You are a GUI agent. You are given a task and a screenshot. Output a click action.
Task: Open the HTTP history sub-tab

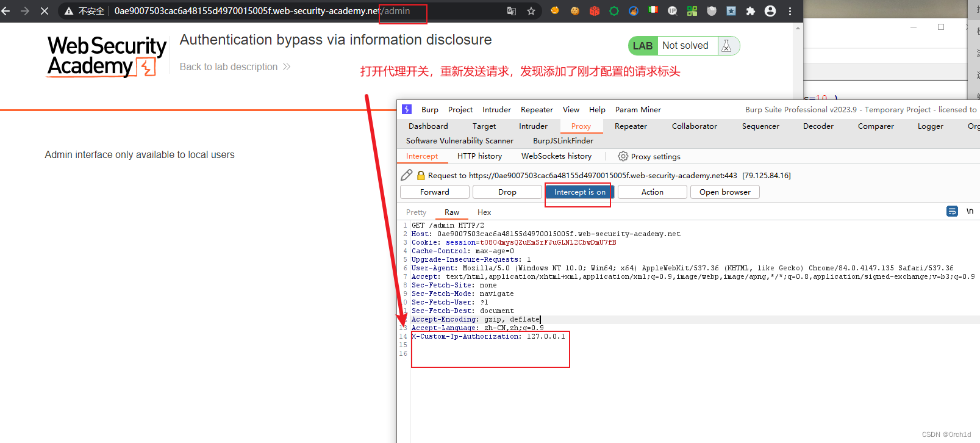tap(480, 156)
